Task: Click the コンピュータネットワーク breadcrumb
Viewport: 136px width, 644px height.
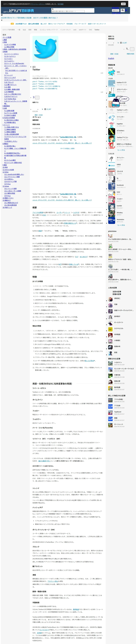Action: (49, 30)
